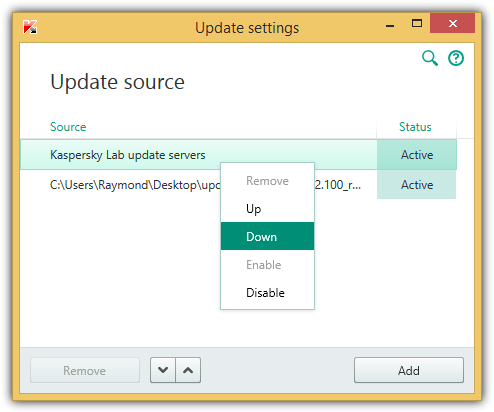The height and width of the screenshot is (412, 494).
Task: Click the Kaspersky logo in title bar
Action: tap(30, 27)
